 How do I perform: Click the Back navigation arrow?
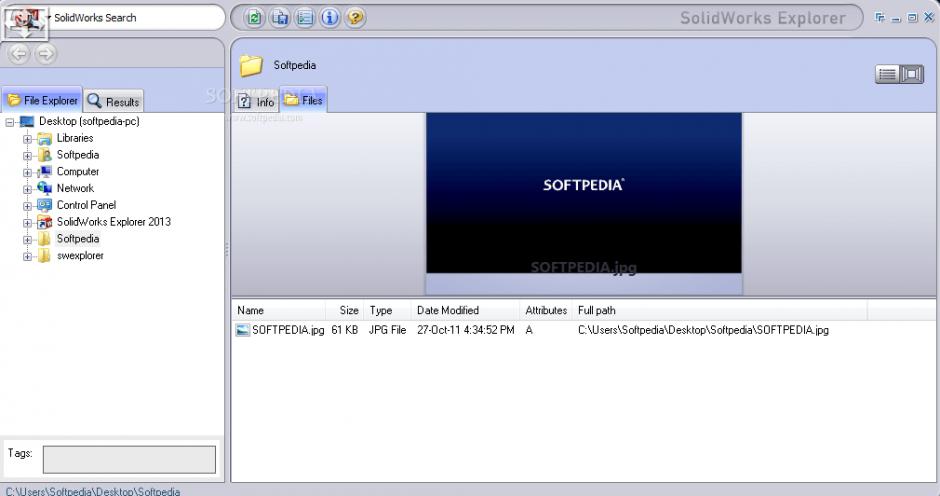pyautogui.click(x=19, y=54)
